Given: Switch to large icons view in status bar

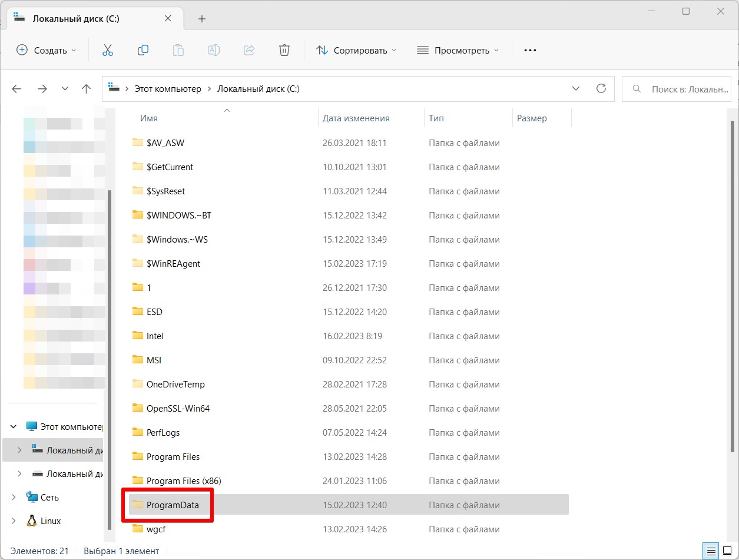Looking at the screenshot, I should [727, 551].
